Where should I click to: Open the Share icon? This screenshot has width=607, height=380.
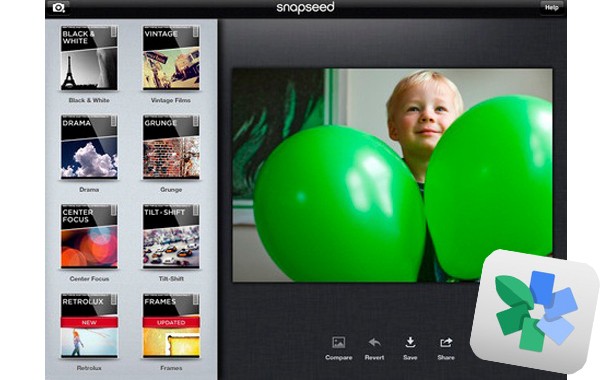pyautogui.click(x=446, y=342)
